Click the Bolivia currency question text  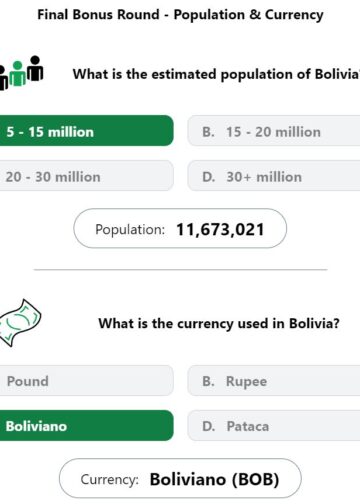pos(219,324)
